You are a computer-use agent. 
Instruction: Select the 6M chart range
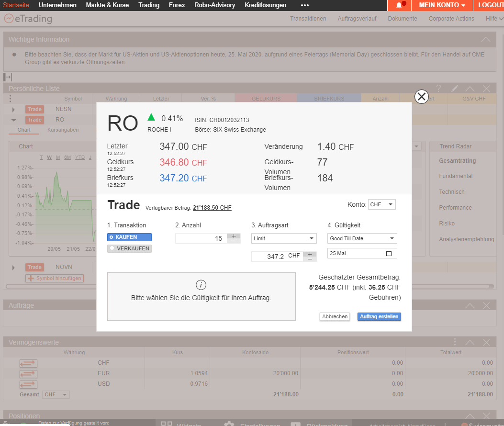[x=67, y=157]
